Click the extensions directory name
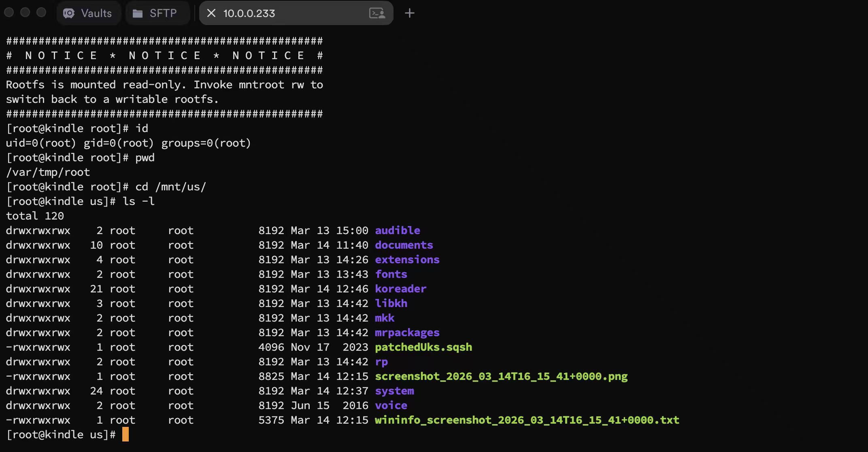Viewport: 868px width, 452px height. pyautogui.click(x=407, y=260)
